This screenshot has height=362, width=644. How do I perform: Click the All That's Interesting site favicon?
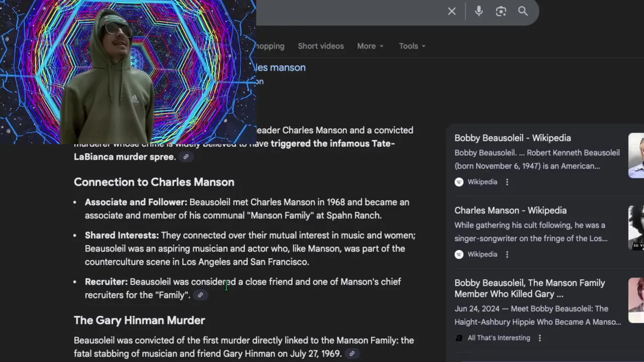coord(459,338)
